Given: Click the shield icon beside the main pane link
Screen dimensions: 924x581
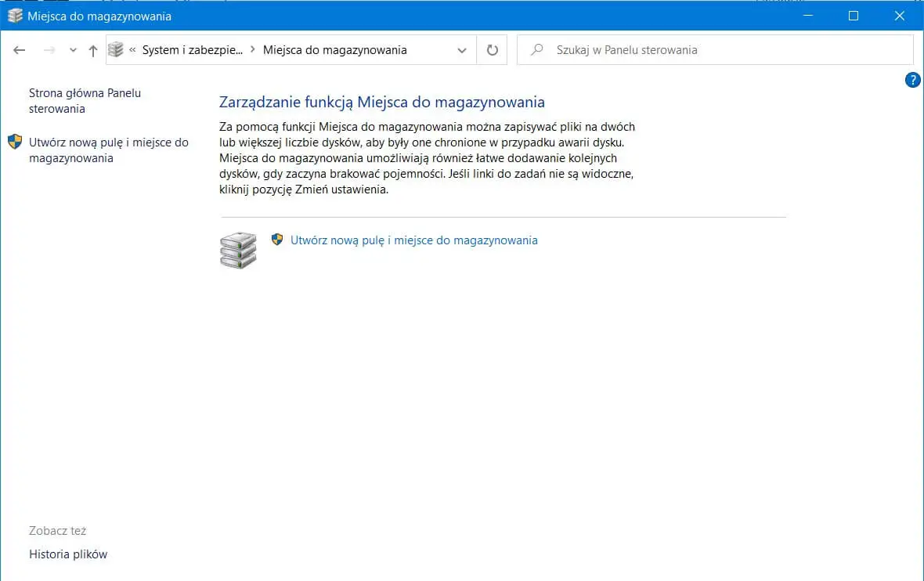Looking at the screenshot, I should (277, 240).
